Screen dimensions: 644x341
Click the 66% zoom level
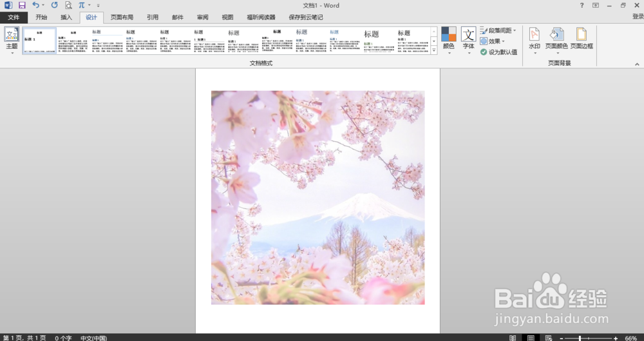pyautogui.click(x=631, y=338)
